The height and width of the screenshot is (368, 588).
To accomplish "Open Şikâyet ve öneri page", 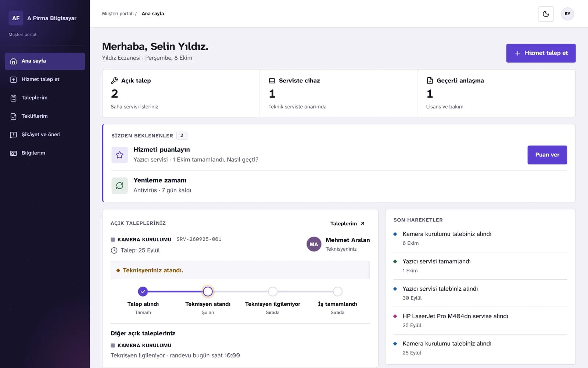I will (45, 135).
